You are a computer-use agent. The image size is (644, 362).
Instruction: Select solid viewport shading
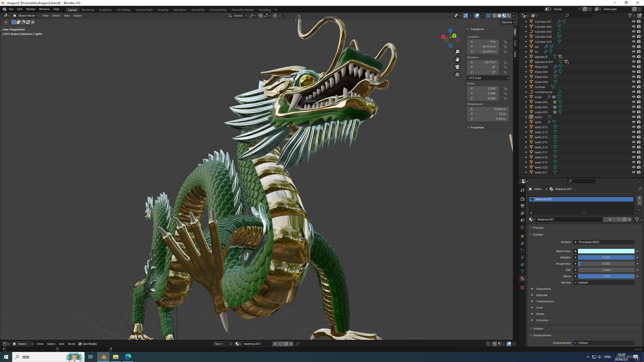point(499,16)
